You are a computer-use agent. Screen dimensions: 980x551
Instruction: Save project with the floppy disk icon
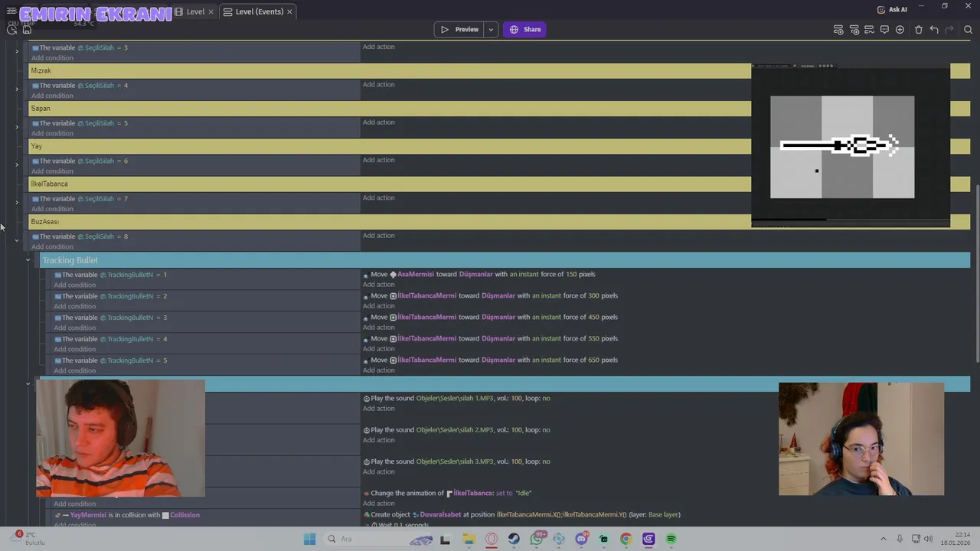27,29
